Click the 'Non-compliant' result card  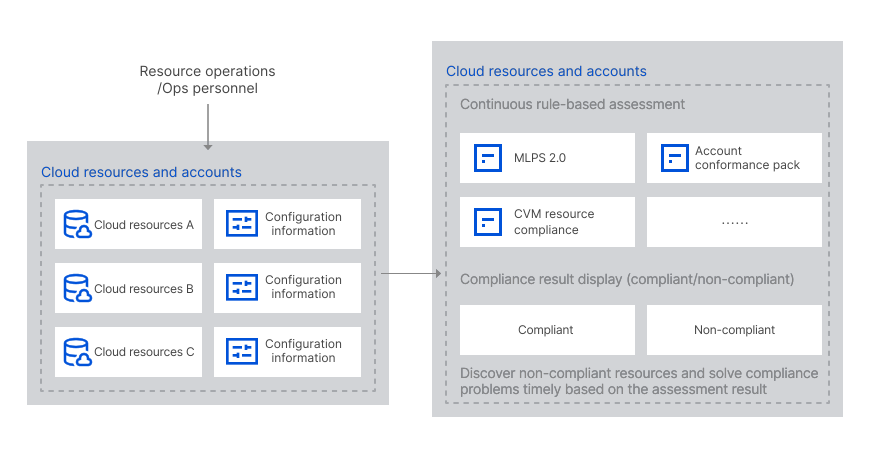[x=734, y=330]
